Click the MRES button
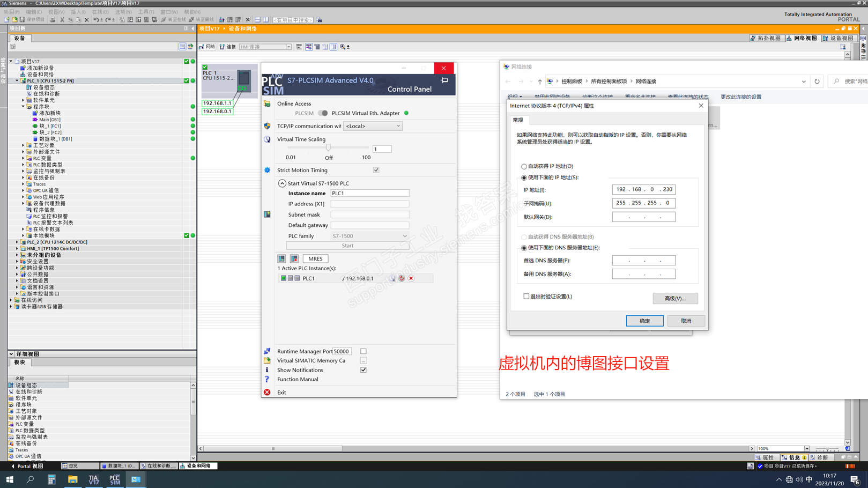This screenshot has height=488, width=868. 315,258
